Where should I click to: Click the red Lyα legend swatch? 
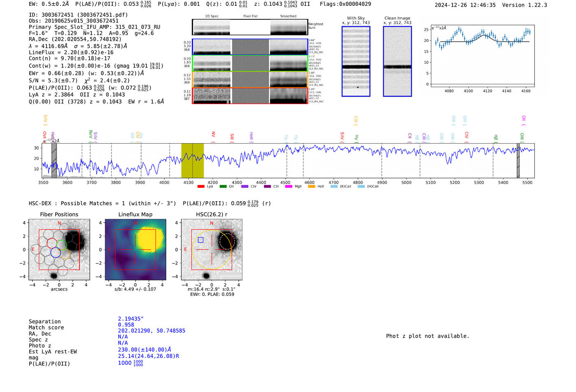click(x=201, y=186)
